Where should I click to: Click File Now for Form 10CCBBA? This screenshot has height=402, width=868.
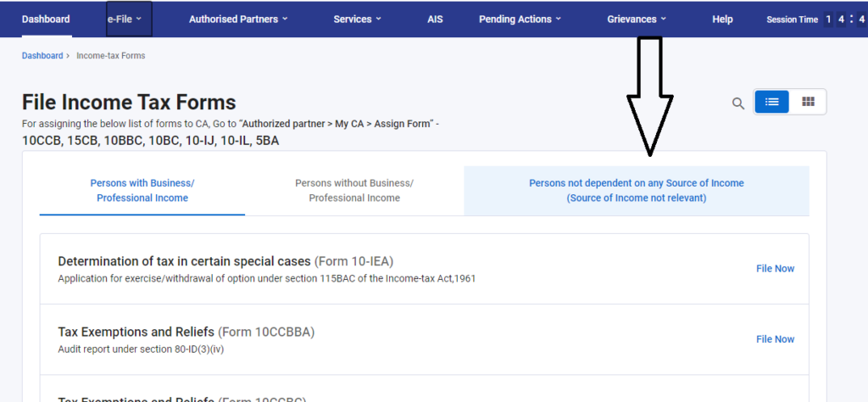click(775, 339)
